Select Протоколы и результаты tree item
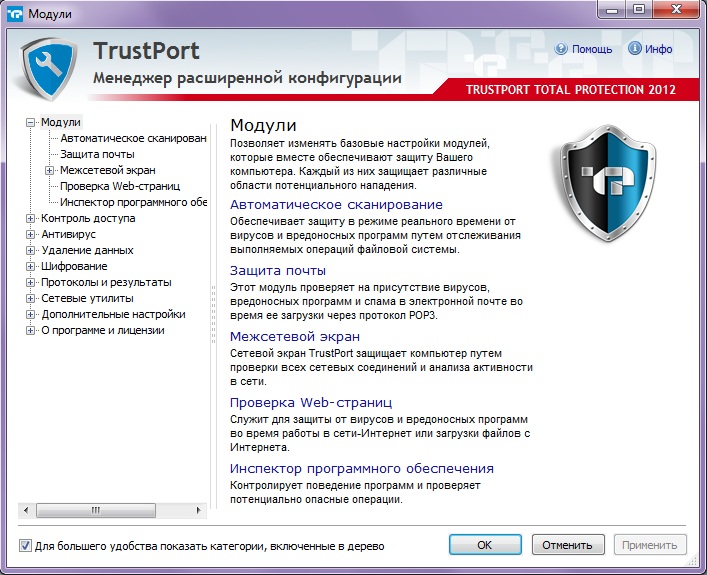 [106, 282]
